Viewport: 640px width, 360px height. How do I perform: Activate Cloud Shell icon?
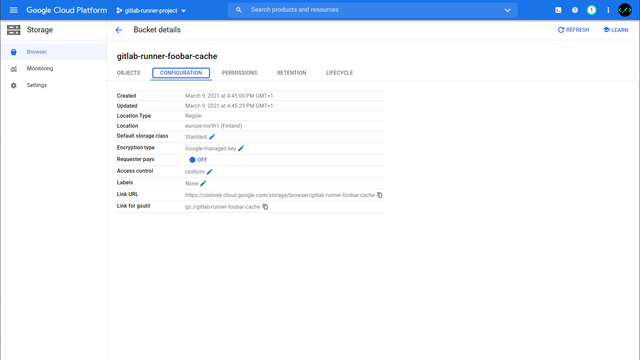[x=558, y=10]
